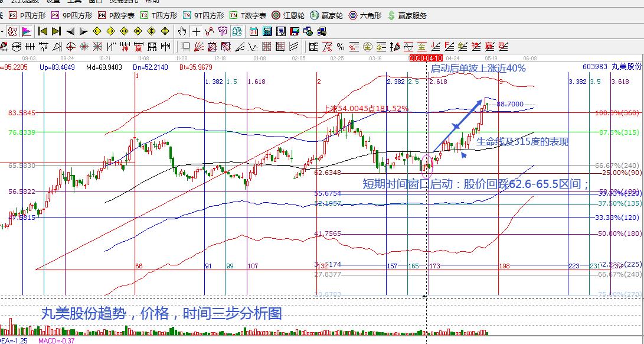The height and width of the screenshot is (344, 644).
Task: Select the hand pan tool
Action: pyautogui.click(x=183, y=31)
